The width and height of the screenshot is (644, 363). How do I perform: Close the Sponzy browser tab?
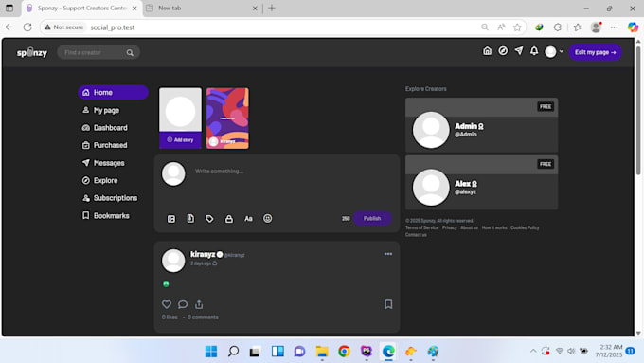134,9
